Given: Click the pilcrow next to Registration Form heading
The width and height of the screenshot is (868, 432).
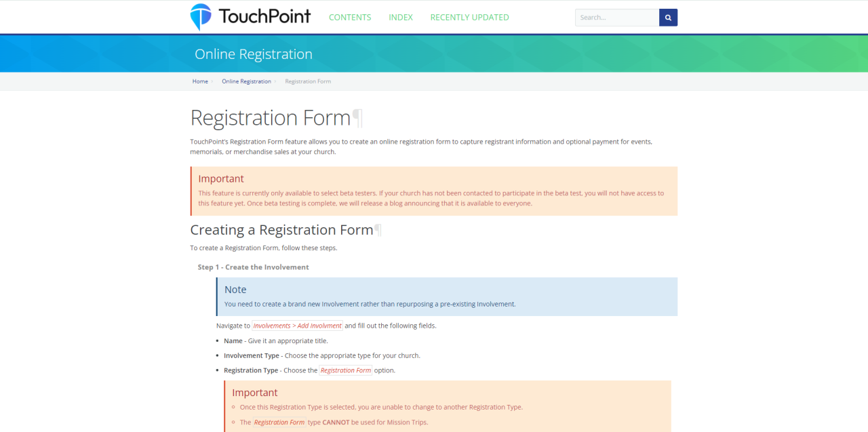Looking at the screenshot, I should tap(357, 118).
